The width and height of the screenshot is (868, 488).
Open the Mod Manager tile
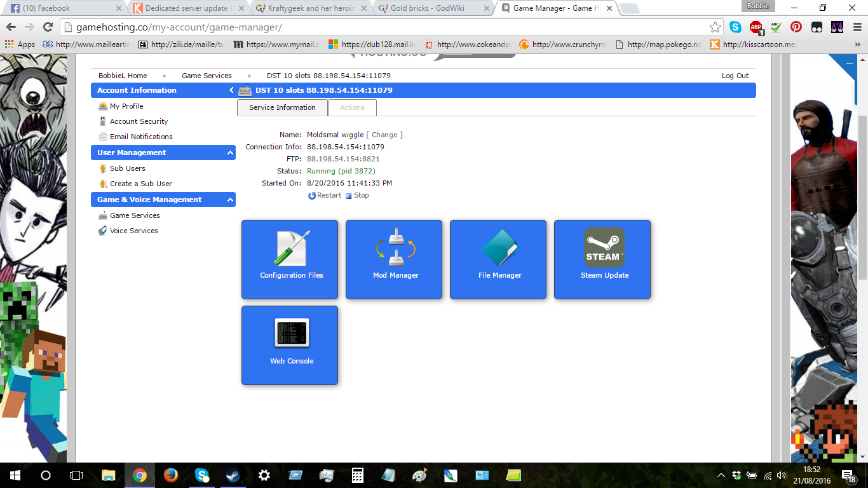point(394,259)
